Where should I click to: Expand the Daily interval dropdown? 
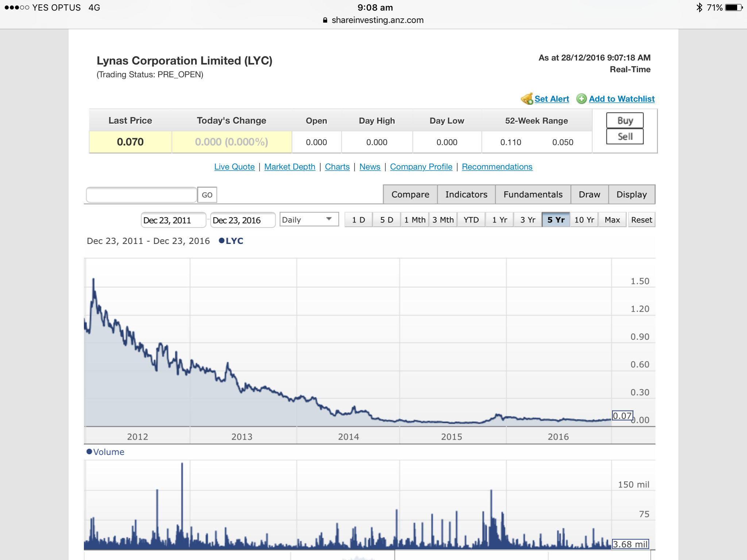click(x=309, y=219)
